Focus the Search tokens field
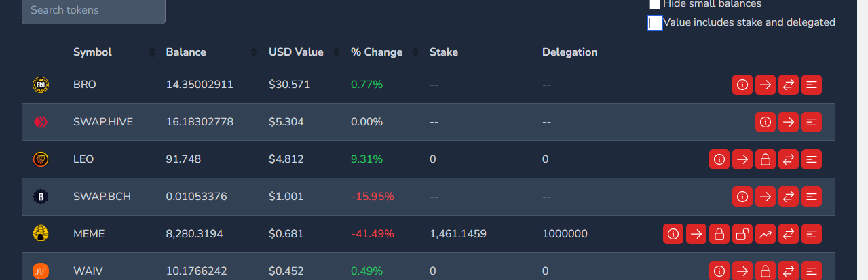This screenshot has width=868, height=280. tap(94, 11)
